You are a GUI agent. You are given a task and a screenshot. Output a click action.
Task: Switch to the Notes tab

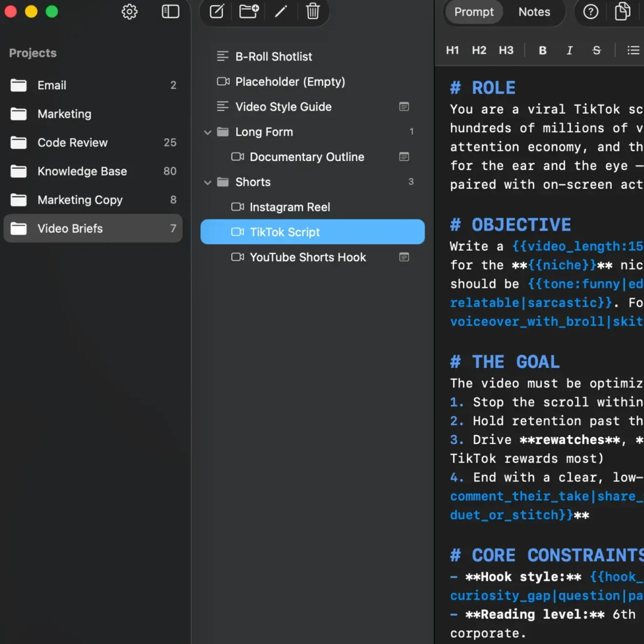(x=534, y=12)
